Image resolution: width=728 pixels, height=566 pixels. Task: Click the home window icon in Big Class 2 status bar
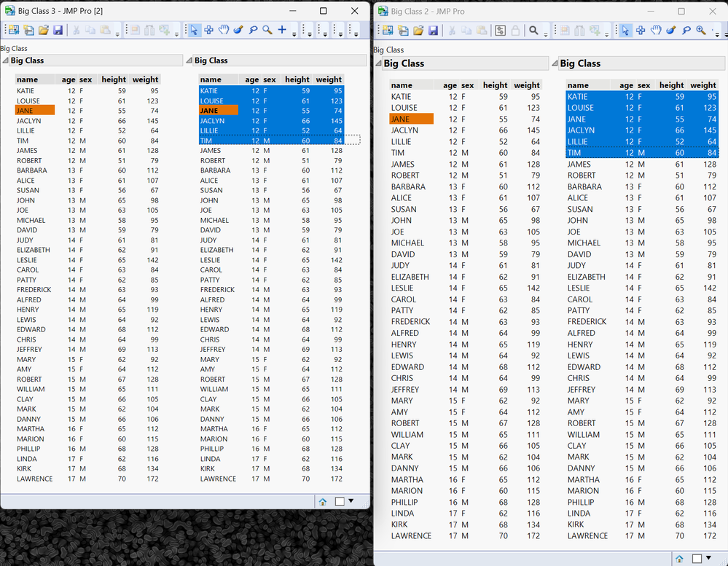pos(679,559)
